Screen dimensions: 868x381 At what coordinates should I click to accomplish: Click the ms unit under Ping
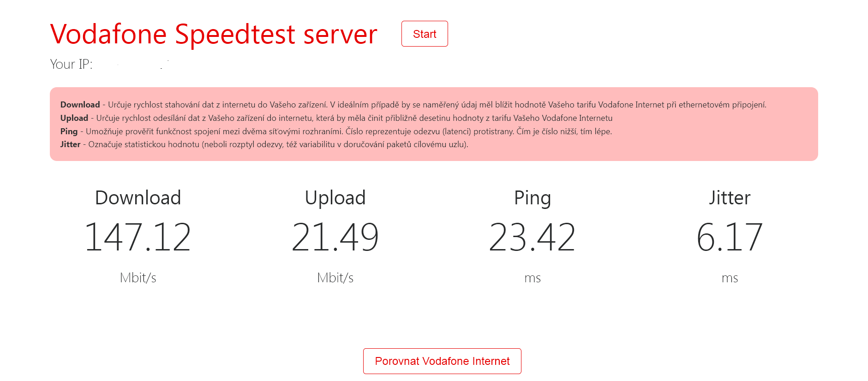pos(532,278)
